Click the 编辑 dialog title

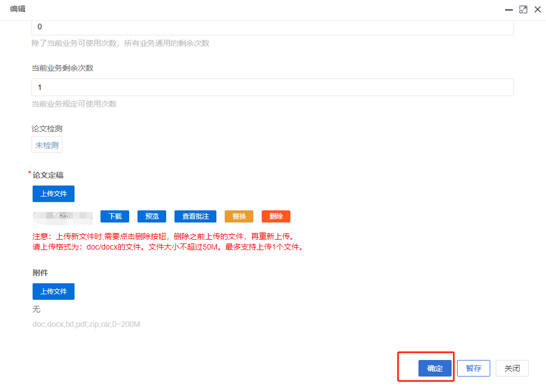18,9
